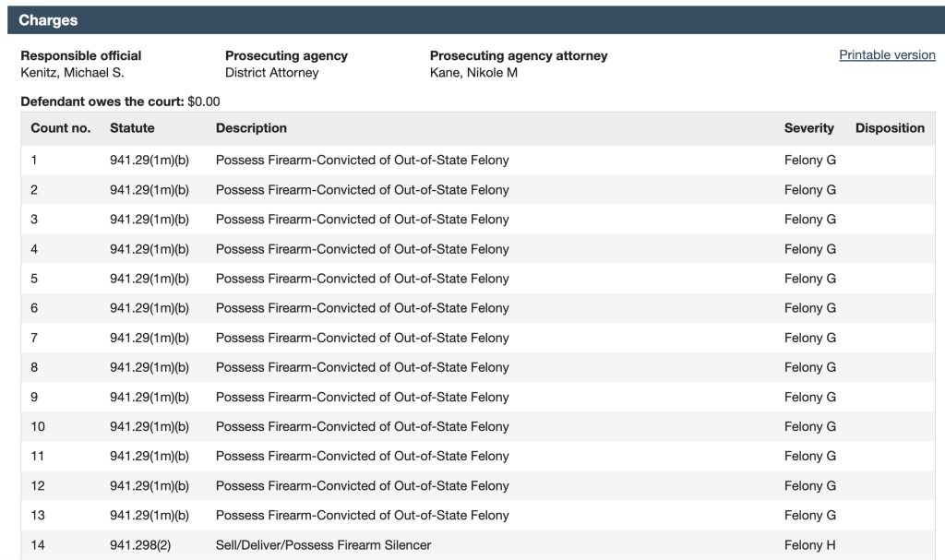Select the Statute column header

click(x=132, y=128)
